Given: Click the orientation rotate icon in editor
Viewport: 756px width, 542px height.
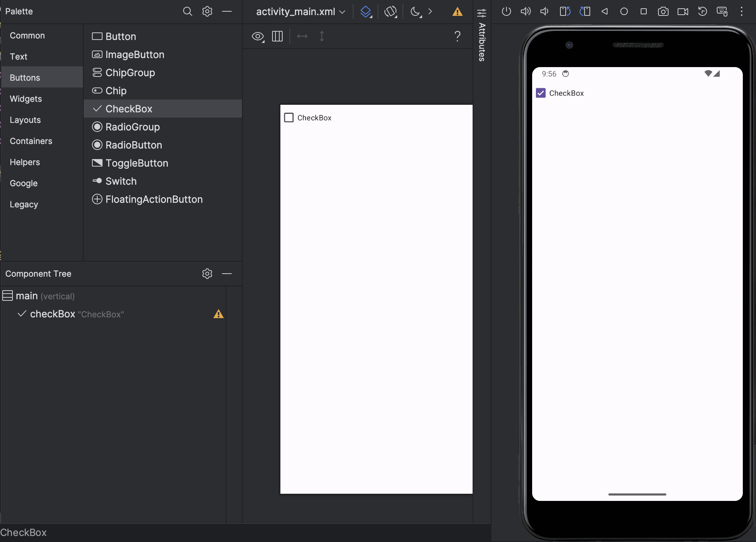Looking at the screenshot, I should pos(390,12).
